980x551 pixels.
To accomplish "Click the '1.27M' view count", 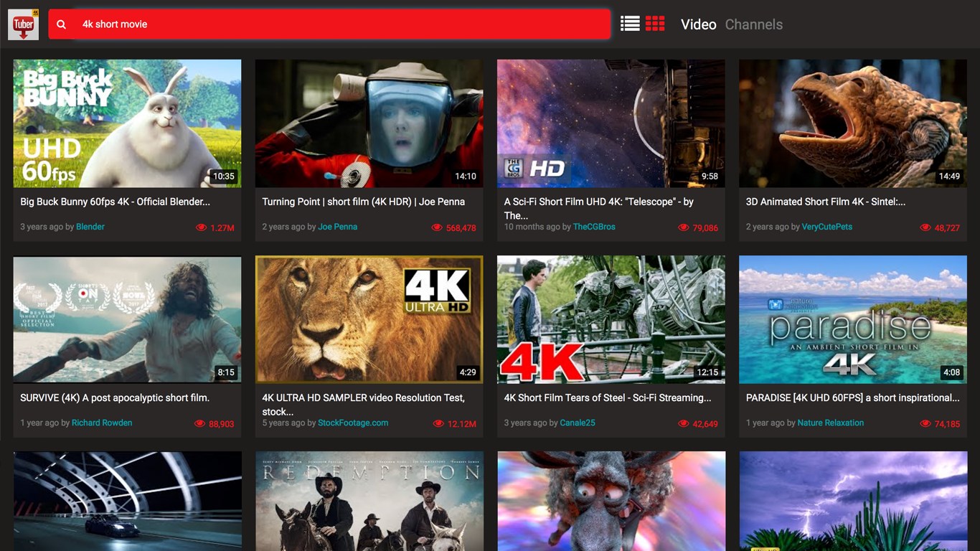I will click(x=222, y=228).
